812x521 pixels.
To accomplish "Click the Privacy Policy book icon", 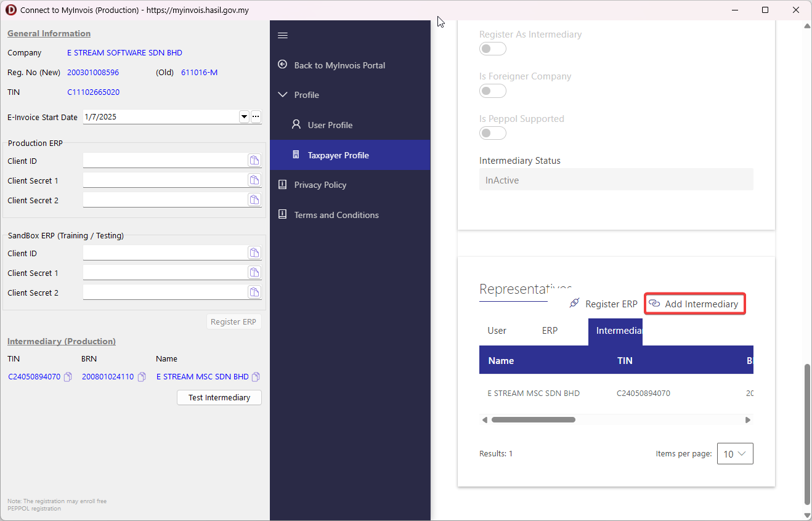I will (283, 184).
